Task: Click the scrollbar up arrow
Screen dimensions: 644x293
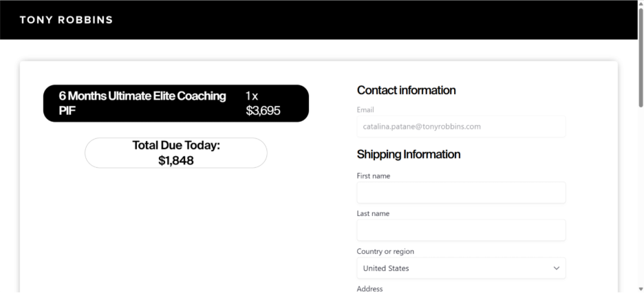Action: click(x=641, y=4)
